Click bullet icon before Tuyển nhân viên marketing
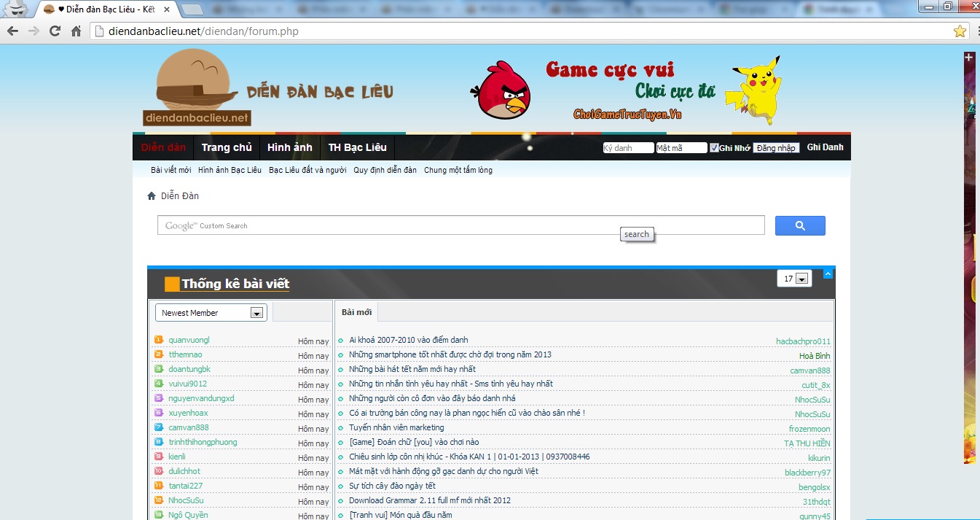 point(340,428)
